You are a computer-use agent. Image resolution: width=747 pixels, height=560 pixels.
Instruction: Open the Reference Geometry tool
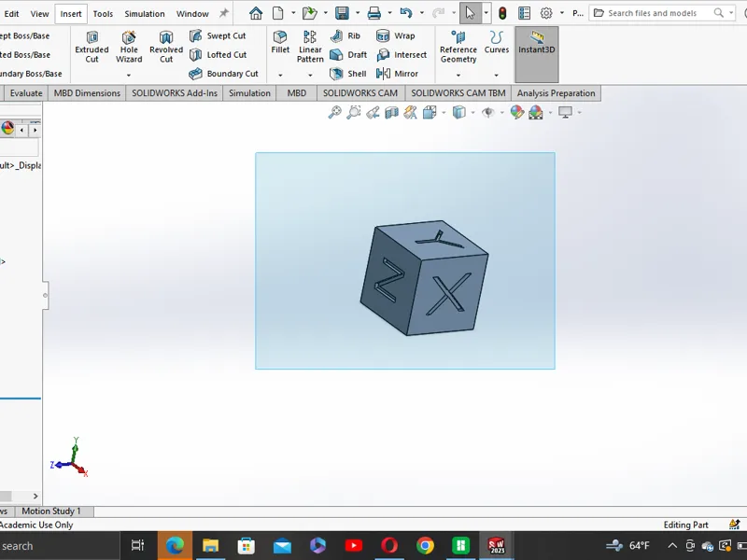[458, 47]
